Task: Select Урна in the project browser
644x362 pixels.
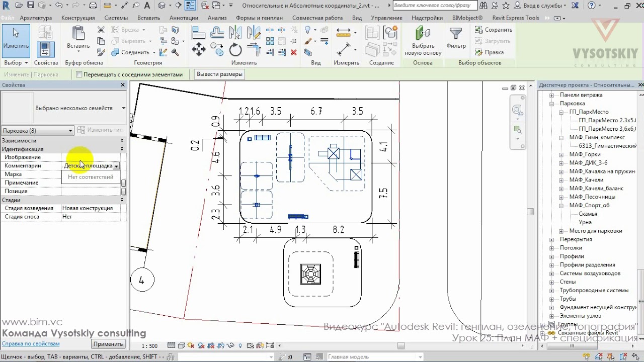Action: (x=585, y=222)
